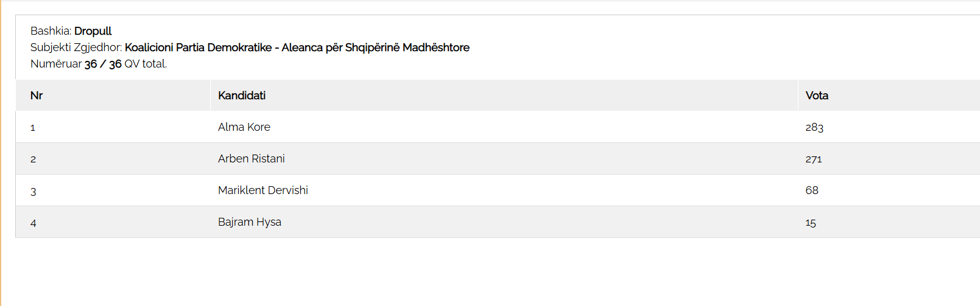Click the Bashkia label
The image size is (980, 306).
pyautogui.click(x=51, y=31)
